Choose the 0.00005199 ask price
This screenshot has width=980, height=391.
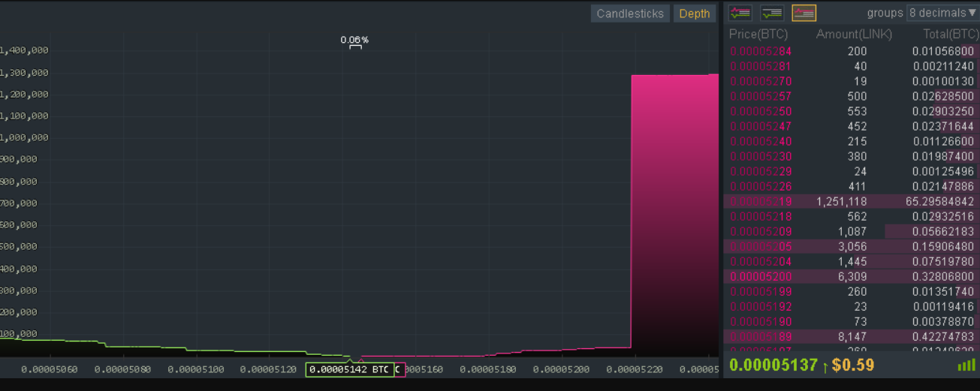coord(761,291)
